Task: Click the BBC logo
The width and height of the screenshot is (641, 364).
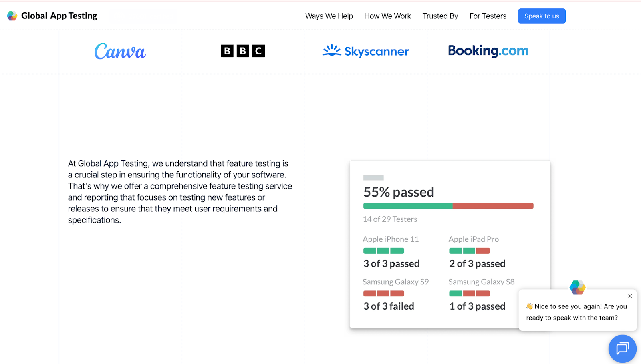Action: (x=243, y=51)
